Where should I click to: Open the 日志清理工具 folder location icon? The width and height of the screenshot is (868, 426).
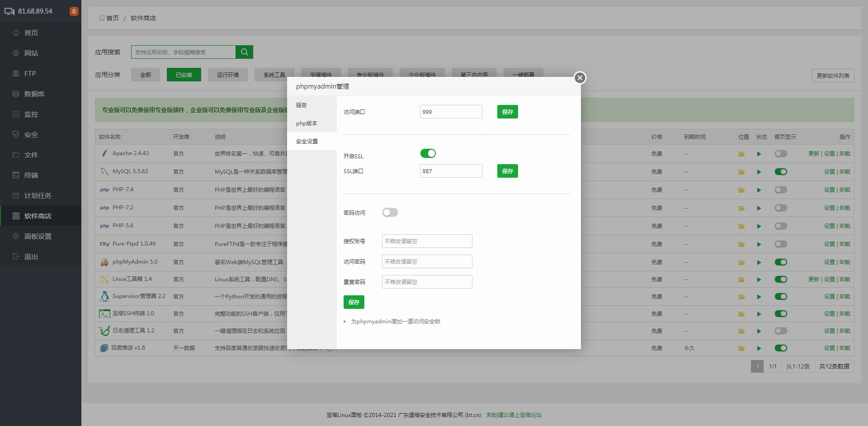[741, 331]
